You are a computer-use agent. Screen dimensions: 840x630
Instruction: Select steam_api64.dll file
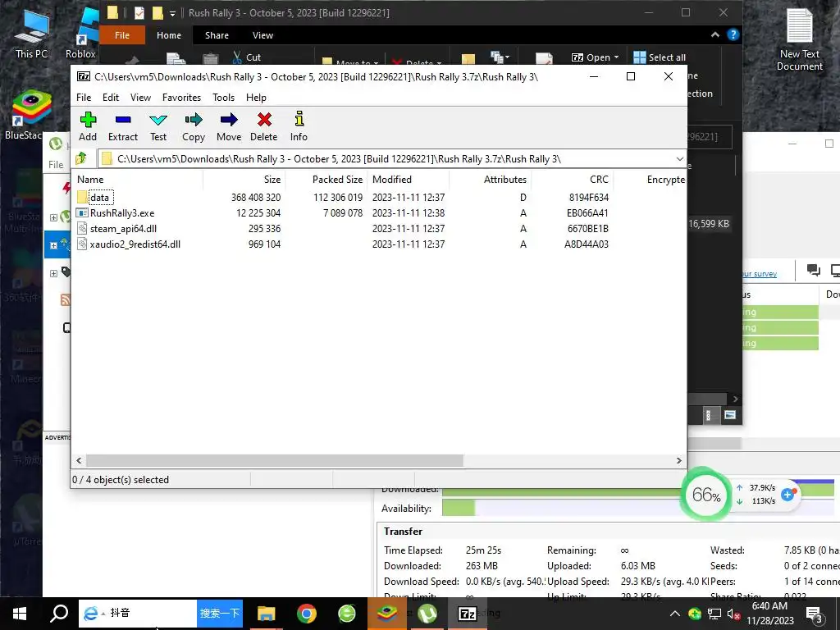(123, 229)
